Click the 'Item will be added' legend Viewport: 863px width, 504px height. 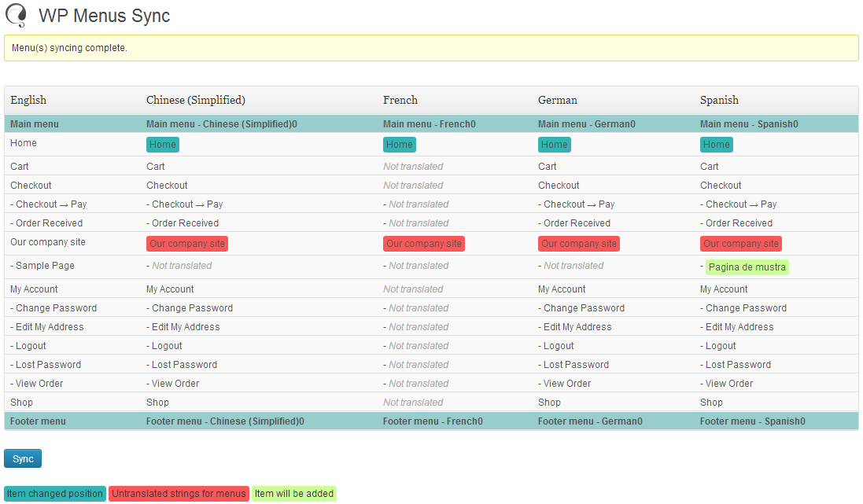pyautogui.click(x=294, y=494)
